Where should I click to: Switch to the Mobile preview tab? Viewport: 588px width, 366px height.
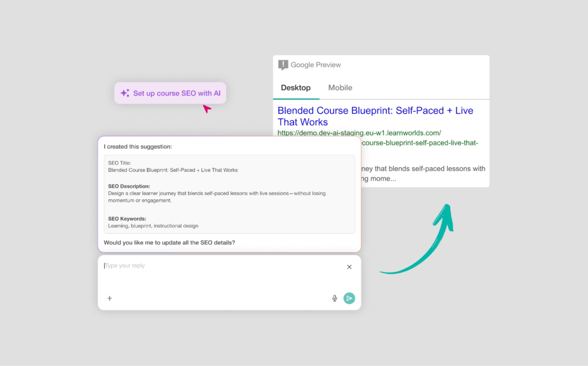coord(340,87)
